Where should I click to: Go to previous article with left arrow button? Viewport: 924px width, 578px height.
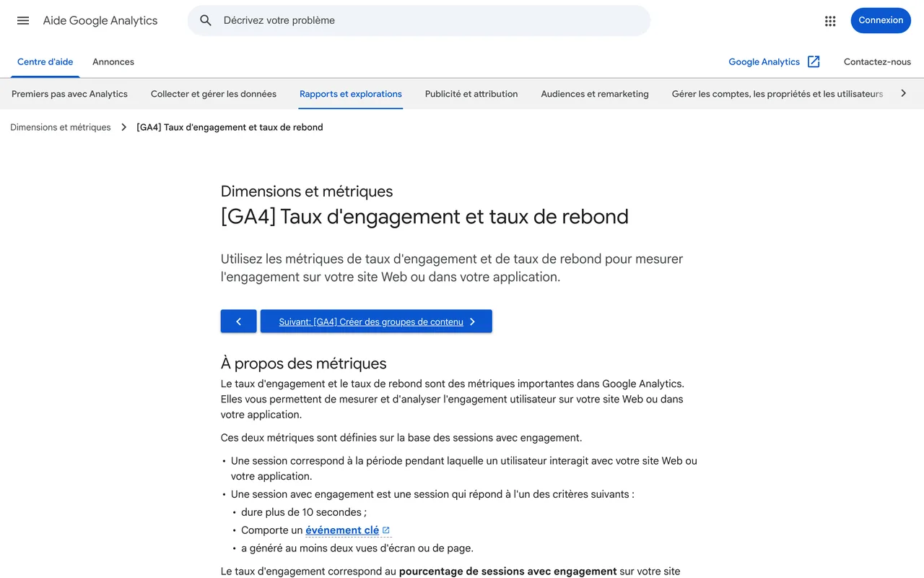pyautogui.click(x=239, y=322)
